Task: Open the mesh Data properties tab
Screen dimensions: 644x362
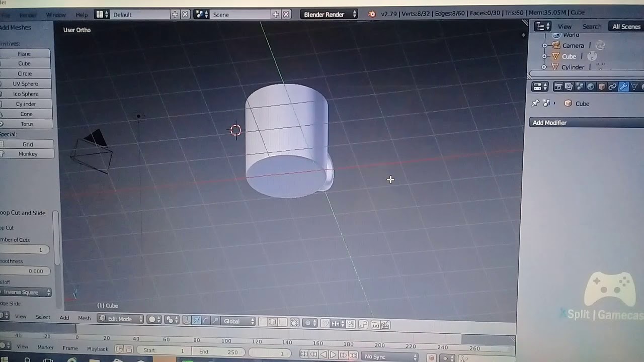Action: pos(634,87)
